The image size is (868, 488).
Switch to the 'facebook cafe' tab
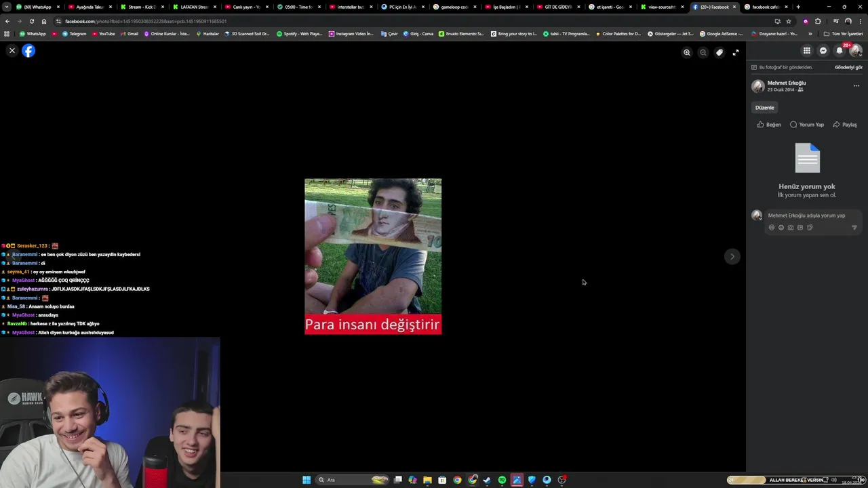coord(766,7)
